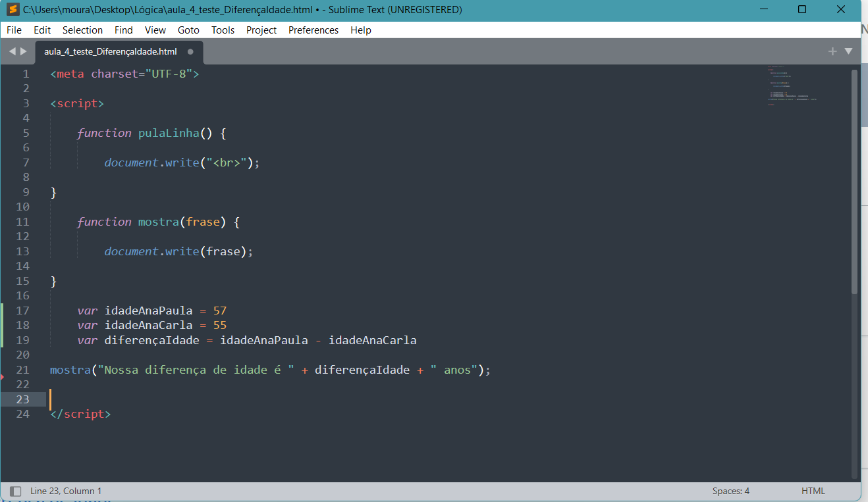This screenshot has width=868, height=502.
Task: Click the pulaLinha function name
Action: click(x=169, y=133)
